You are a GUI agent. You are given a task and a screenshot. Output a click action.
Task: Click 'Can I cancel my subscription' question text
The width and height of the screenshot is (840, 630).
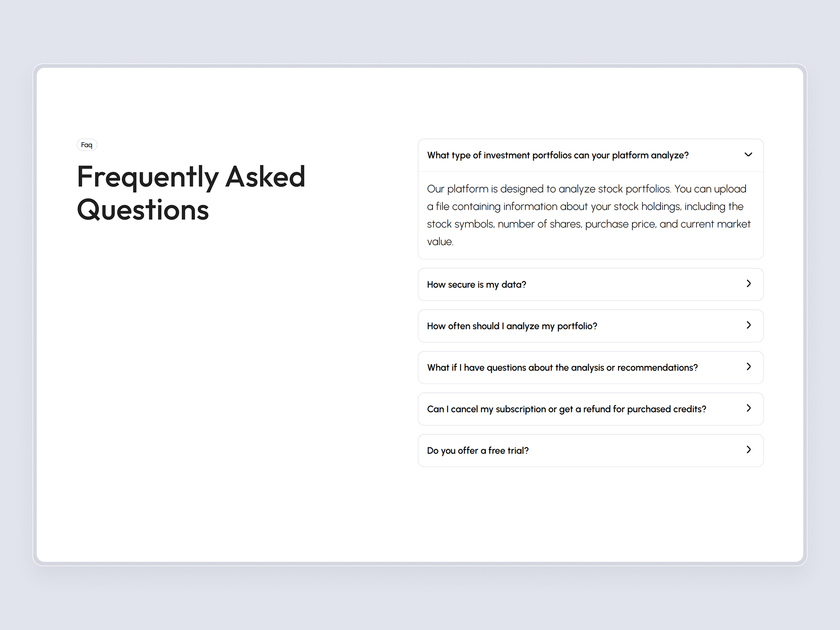coord(566,409)
